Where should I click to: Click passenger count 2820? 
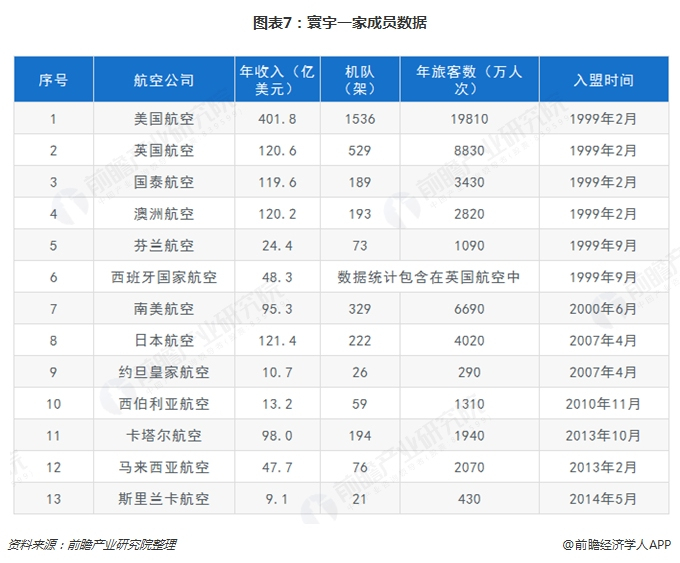coord(469,214)
